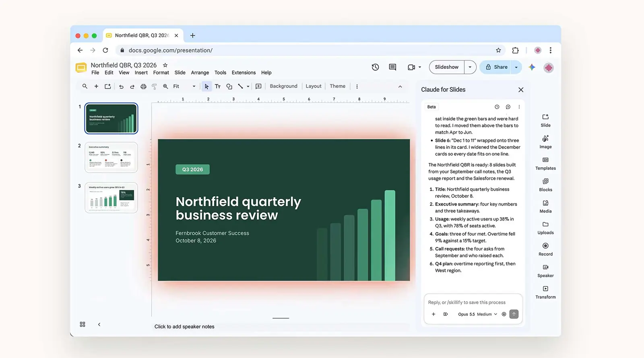Click the Share button
Screen dimensions: 644x358
pos(496,67)
